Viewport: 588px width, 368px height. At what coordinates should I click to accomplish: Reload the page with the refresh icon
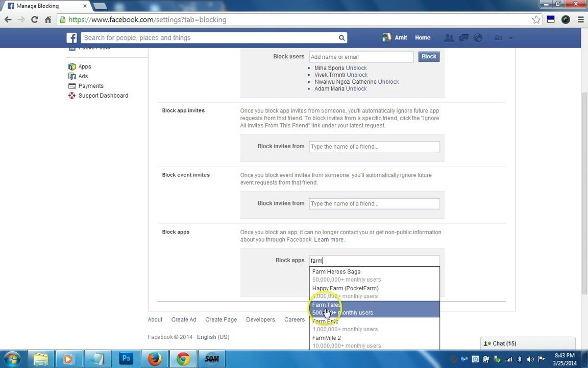point(35,19)
